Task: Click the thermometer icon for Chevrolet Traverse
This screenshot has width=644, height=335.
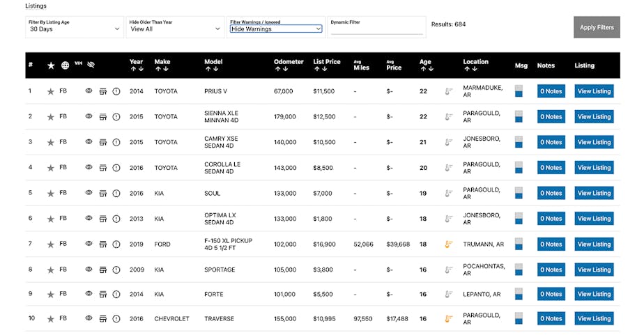Action: click(449, 319)
